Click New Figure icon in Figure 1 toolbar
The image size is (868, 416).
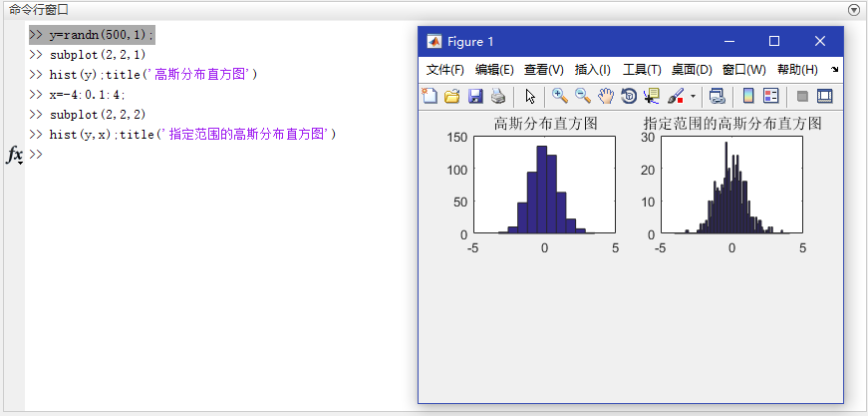tap(430, 97)
